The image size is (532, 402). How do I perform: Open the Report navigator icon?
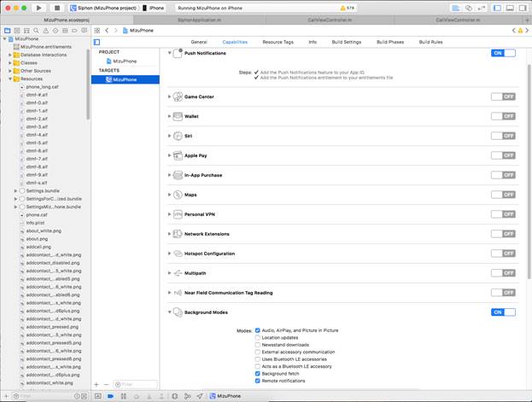coord(85,31)
